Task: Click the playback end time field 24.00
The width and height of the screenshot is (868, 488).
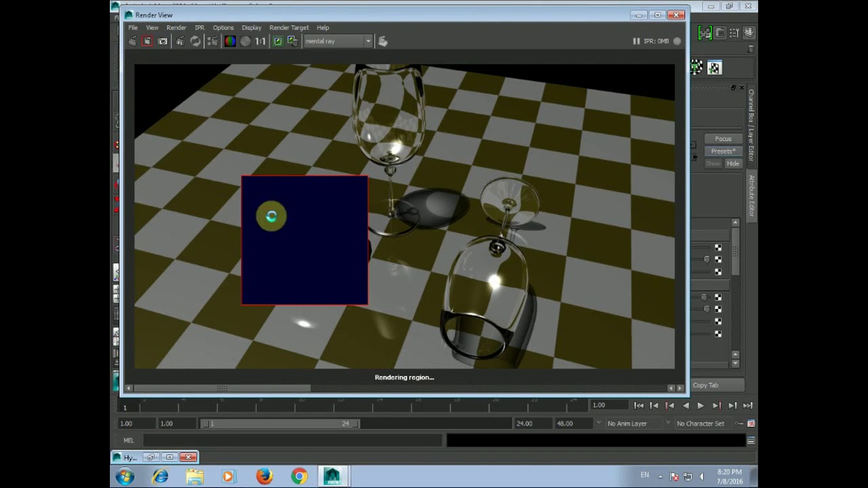Action: (x=532, y=424)
